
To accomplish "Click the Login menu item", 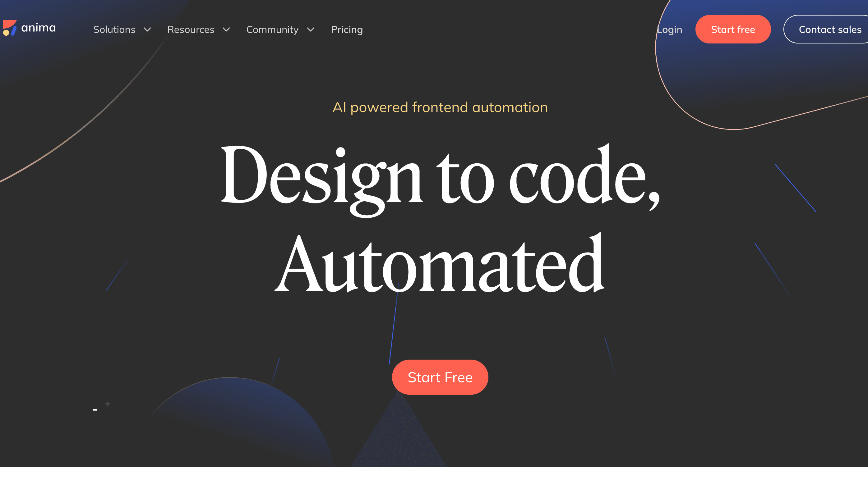I will point(669,29).
